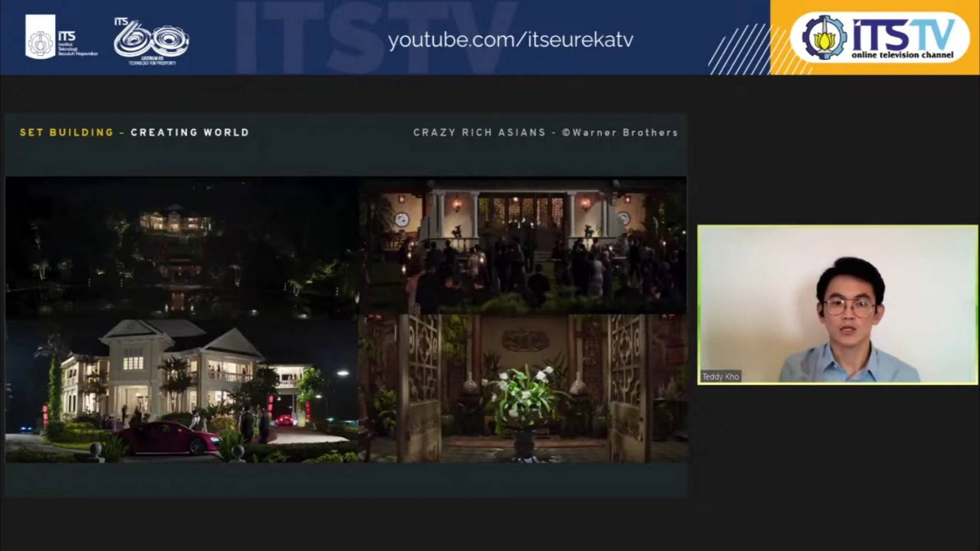Open the youtube.com/itseurekatv link

tap(511, 39)
